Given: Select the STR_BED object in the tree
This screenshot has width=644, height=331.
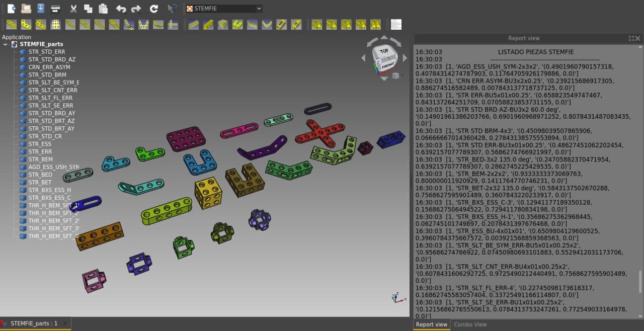Looking at the screenshot, I should [40, 175].
